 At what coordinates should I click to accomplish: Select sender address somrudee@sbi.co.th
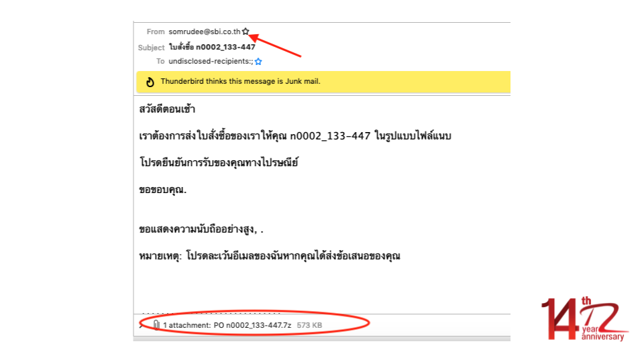point(205,32)
